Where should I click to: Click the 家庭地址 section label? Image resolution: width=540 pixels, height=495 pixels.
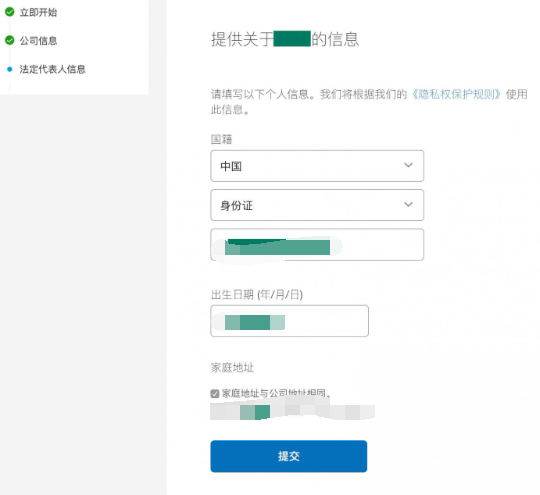pos(232,368)
